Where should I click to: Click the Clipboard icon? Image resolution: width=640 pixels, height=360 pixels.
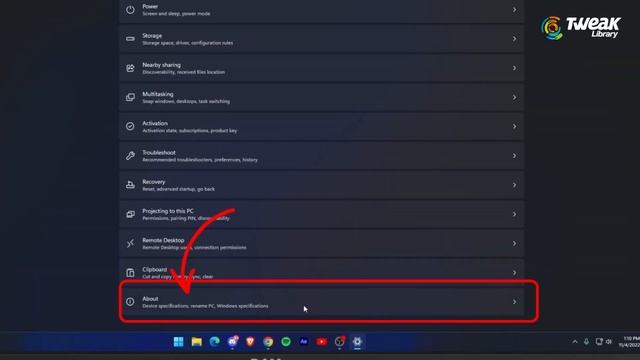[130, 273]
